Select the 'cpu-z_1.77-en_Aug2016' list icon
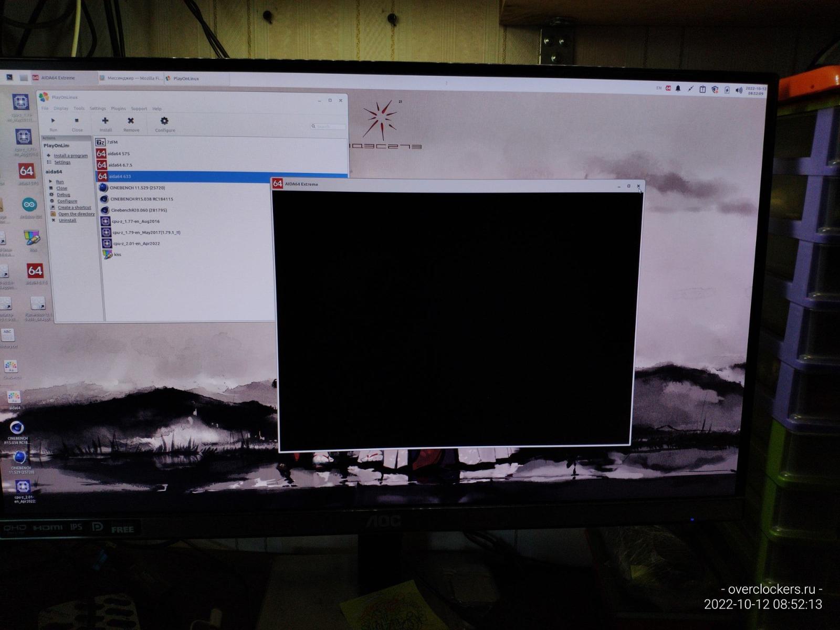 [106, 221]
